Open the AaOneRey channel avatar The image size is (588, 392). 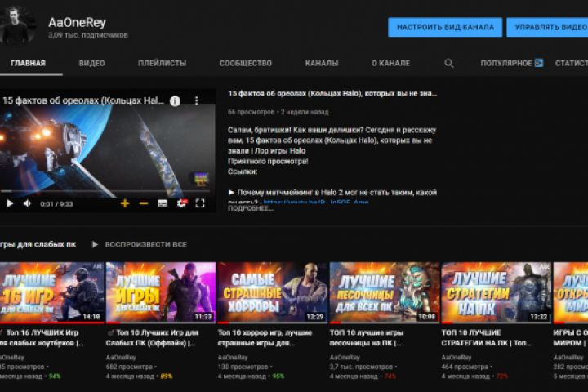(x=16, y=25)
